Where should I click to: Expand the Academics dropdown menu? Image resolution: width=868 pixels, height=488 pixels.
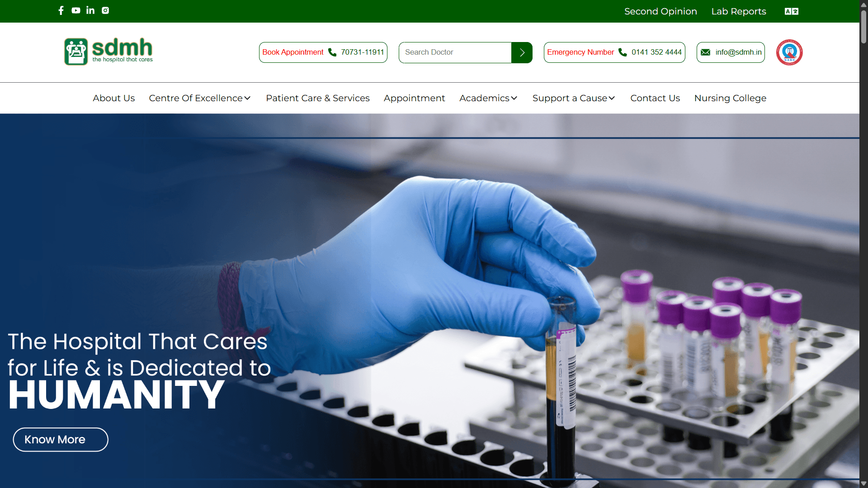pos(488,98)
